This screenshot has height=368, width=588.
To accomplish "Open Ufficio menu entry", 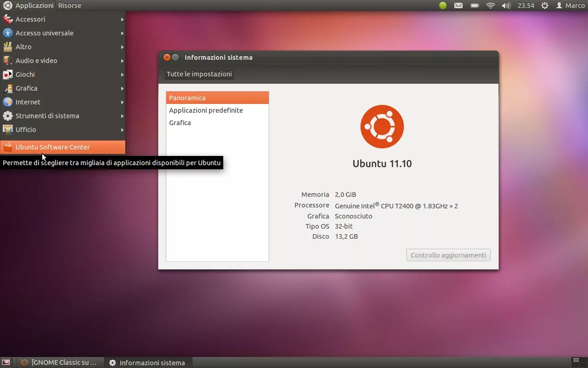I will coord(62,130).
